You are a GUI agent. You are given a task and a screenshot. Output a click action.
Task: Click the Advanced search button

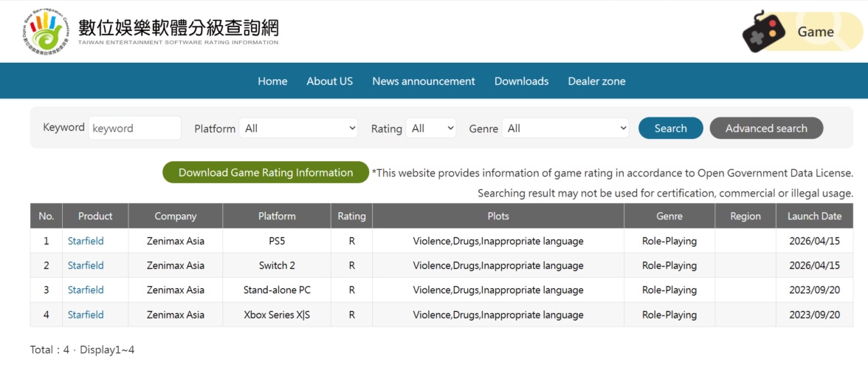[766, 129]
